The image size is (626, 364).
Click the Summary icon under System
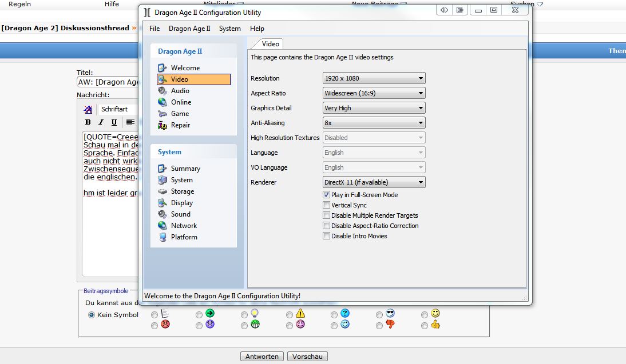click(x=162, y=168)
